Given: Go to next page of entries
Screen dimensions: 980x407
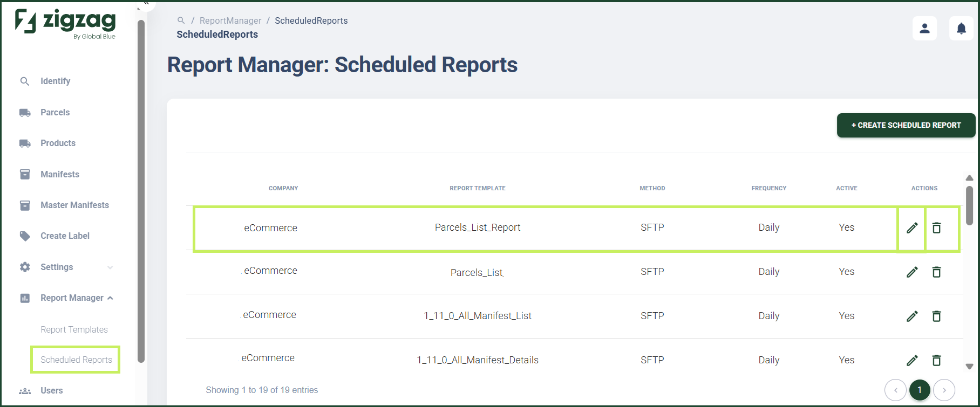Looking at the screenshot, I should pos(944,390).
